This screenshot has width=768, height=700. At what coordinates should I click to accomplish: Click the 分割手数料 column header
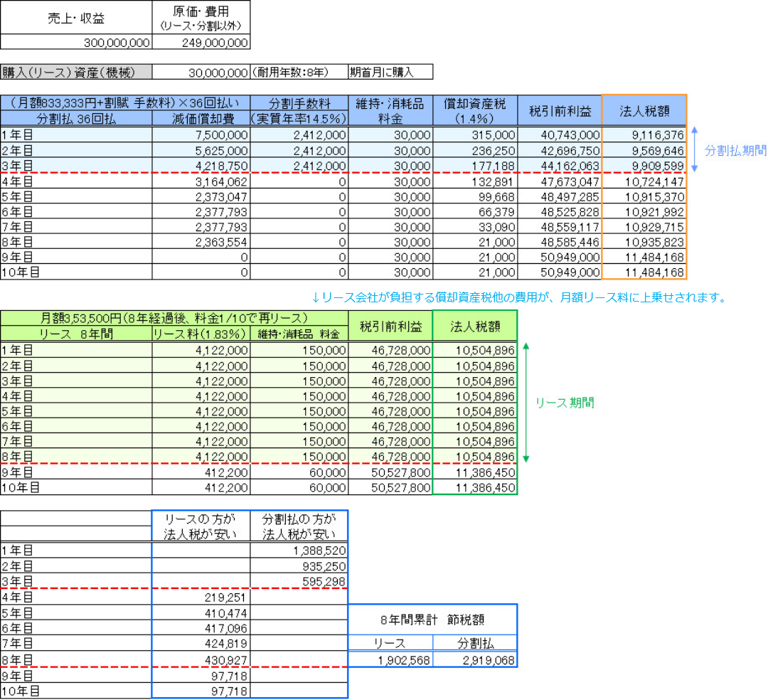[299, 111]
